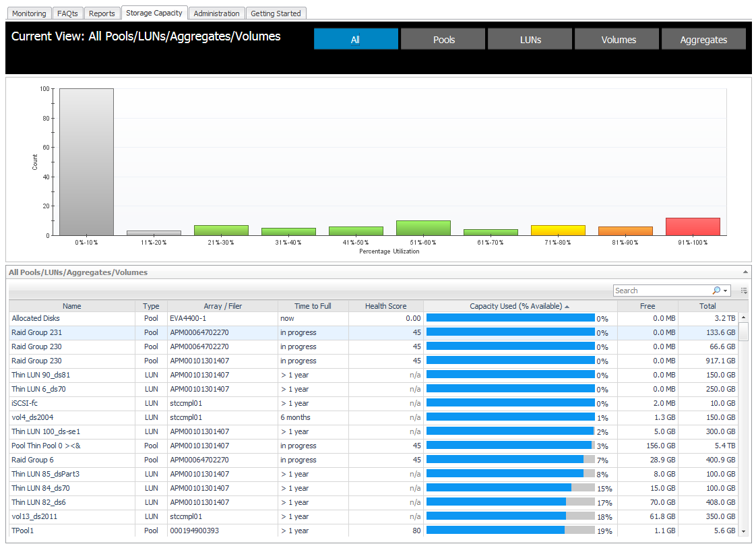The image size is (756, 544).
Task: Click into the Search input field
Action: pyautogui.click(x=661, y=291)
